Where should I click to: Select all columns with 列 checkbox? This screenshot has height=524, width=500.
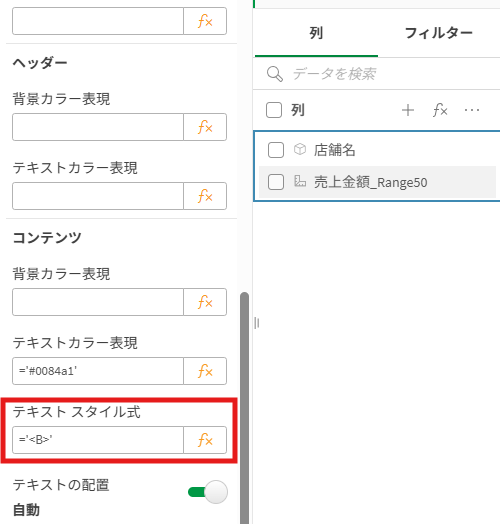click(x=274, y=110)
